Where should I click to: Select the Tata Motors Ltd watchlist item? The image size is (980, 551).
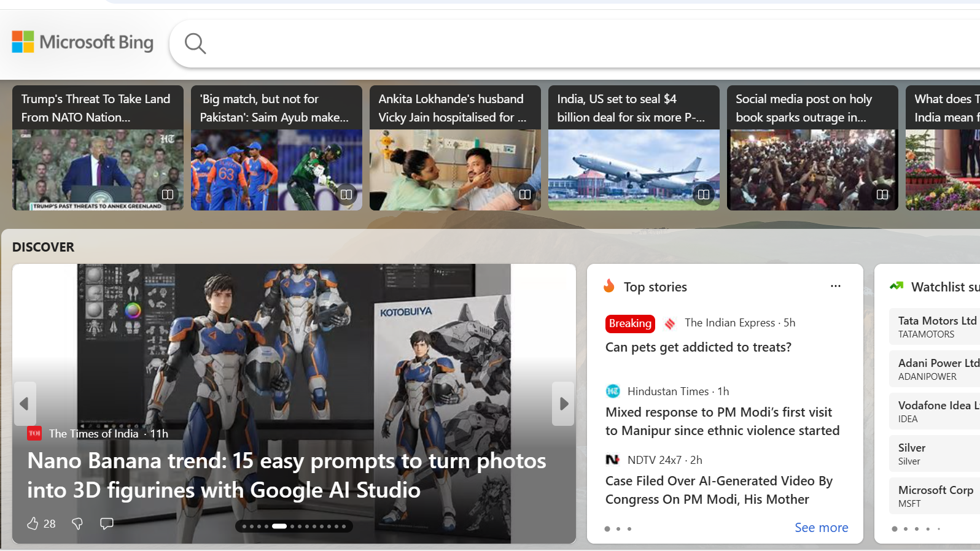[x=935, y=326]
